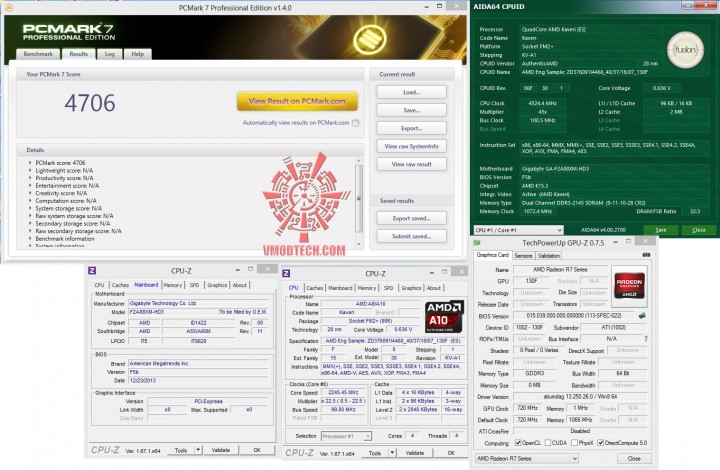Click View raw result button

(x=411, y=164)
